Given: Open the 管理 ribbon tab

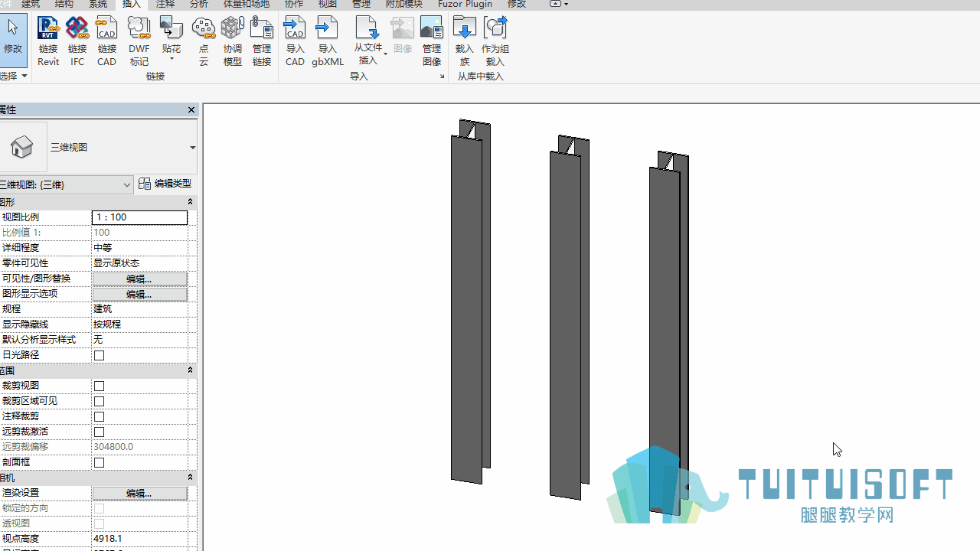Looking at the screenshot, I should (361, 5).
